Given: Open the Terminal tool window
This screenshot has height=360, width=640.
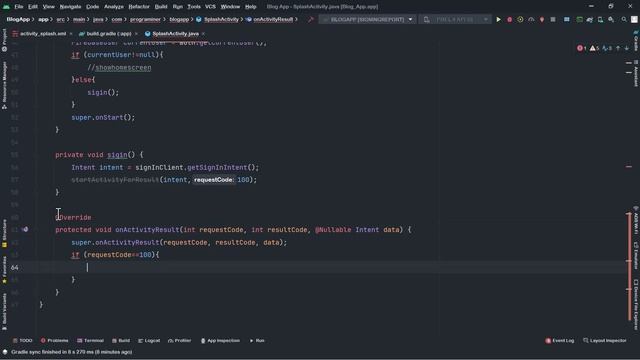Looking at the screenshot, I should 91,340.
